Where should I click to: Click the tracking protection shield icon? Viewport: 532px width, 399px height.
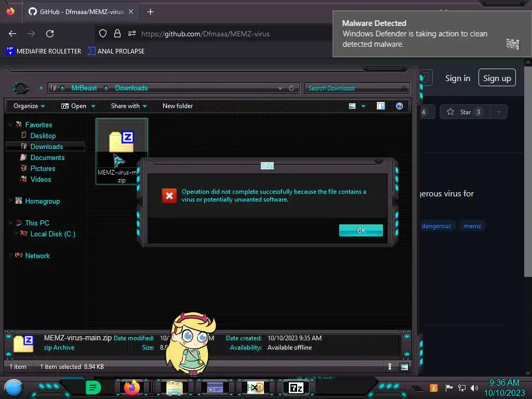pos(103,34)
